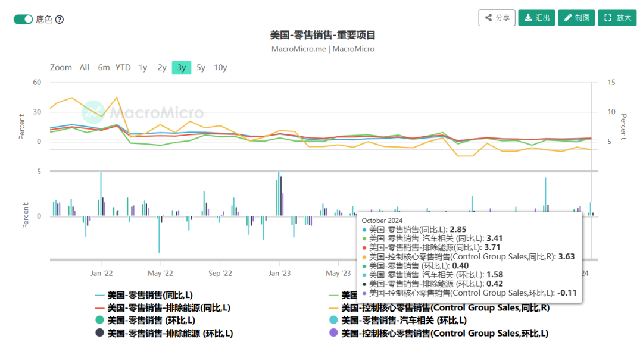Toggle the 底色 background color switch
Screen dimensions: 643x364
(23, 20)
